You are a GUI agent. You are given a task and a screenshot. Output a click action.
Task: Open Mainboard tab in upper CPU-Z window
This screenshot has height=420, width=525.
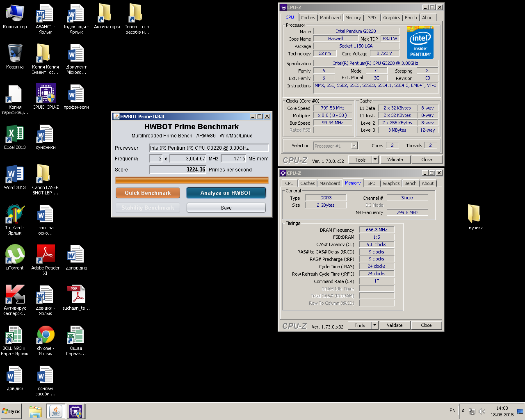[330, 18]
